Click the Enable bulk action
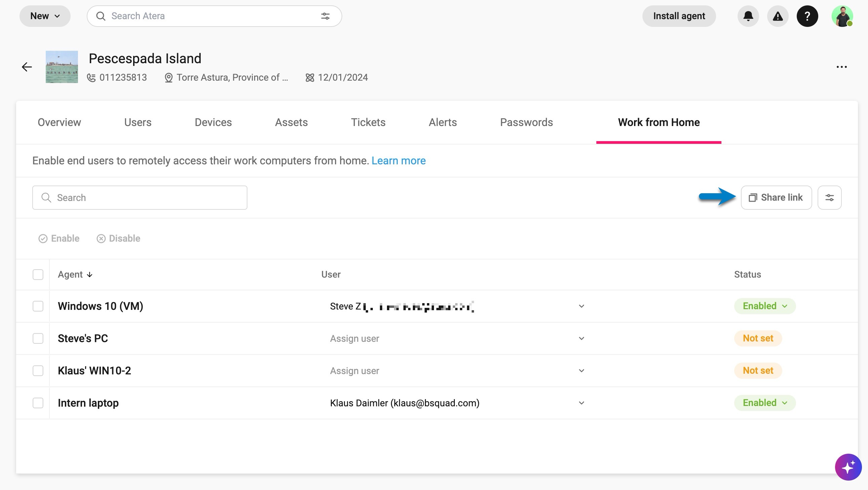This screenshot has width=868, height=490. (x=59, y=238)
